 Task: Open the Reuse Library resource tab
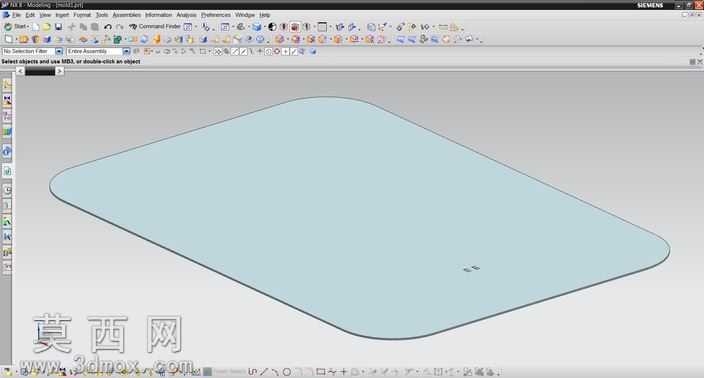[7, 132]
